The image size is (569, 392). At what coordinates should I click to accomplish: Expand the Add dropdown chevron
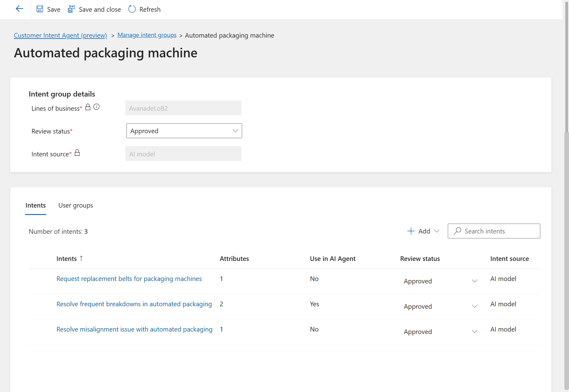pos(437,231)
